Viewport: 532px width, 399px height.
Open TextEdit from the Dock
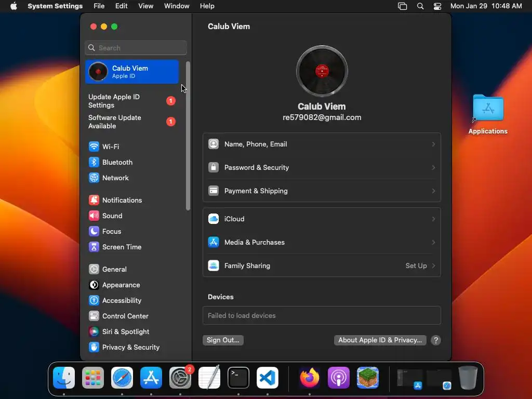[x=209, y=378]
